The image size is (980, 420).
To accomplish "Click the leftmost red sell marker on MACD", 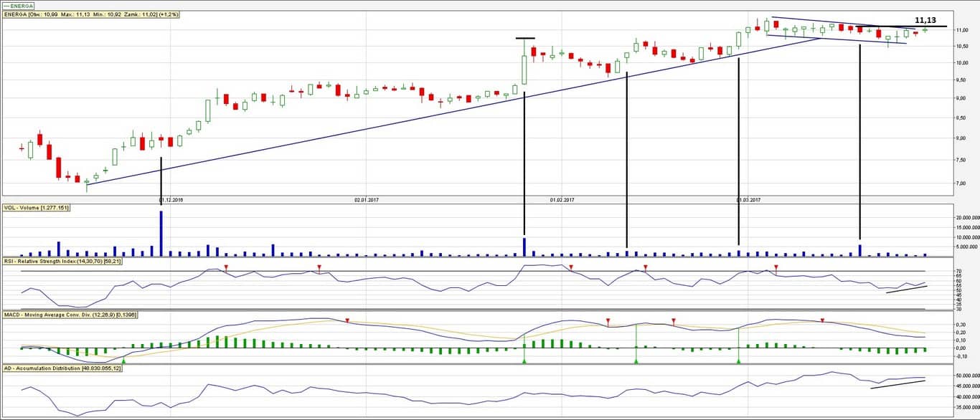I will pos(347,320).
